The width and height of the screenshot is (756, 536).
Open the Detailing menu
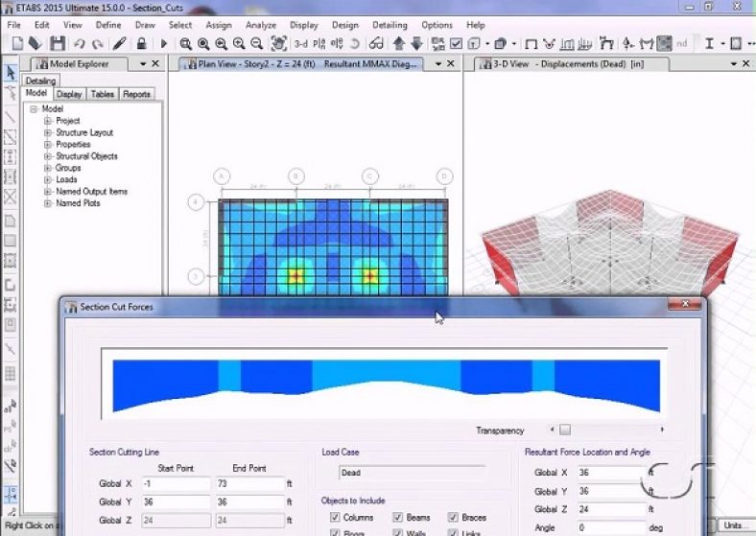(390, 25)
